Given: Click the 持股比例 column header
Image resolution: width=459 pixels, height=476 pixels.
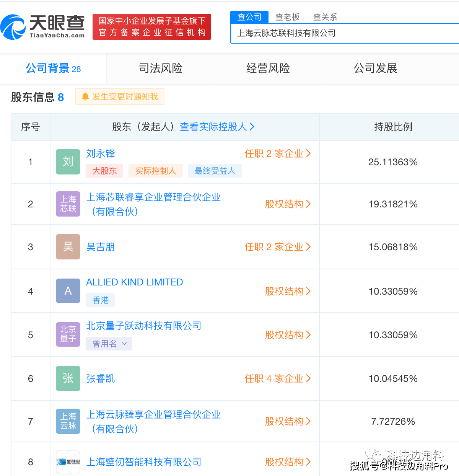Looking at the screenshot, I should click(x=393, y=127).
